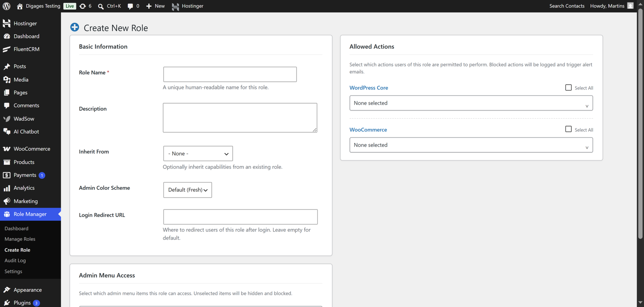This screenshot has width=644, height=307.
Task: Click the Payments notification badge
Action: pos(42,175)
